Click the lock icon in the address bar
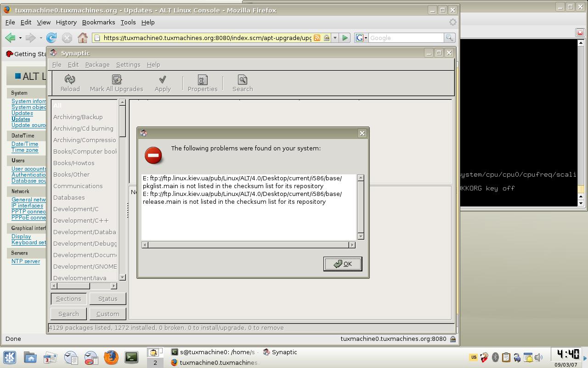The image size is (588, 368). (327, 38)
